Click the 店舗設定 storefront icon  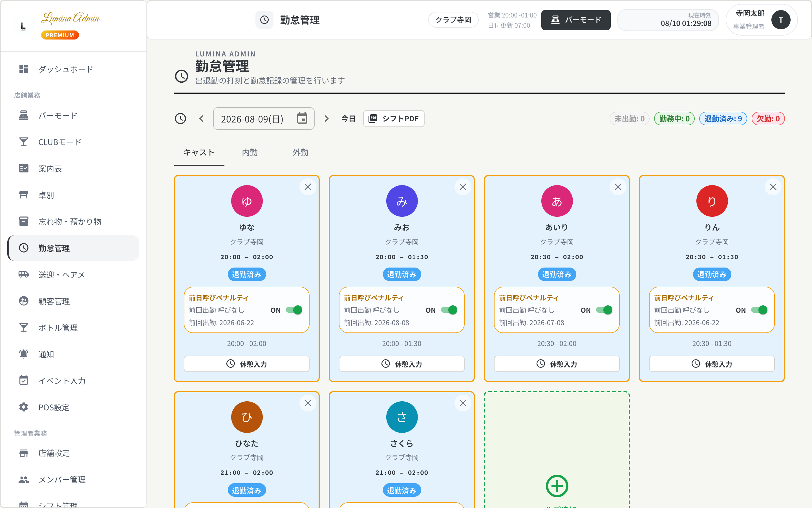pos(23,453)
